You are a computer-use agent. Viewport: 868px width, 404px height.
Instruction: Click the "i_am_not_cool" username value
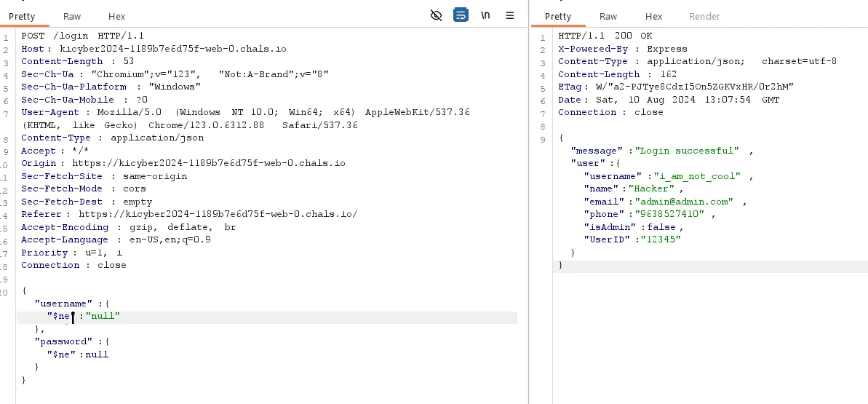(696, 176)
